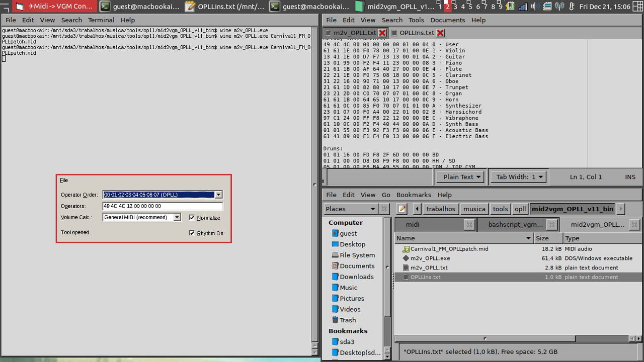This screenshot has height=362, width=644.
Task: Switch to workspace 3 in the panel
Action: coord(455,7)
